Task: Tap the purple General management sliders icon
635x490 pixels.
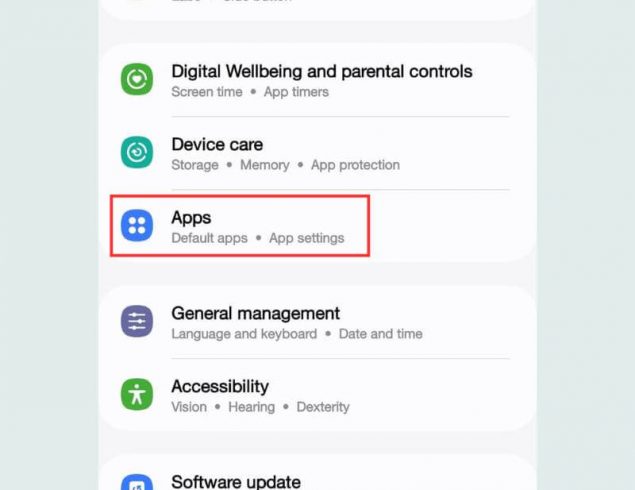Action: [137, 321]
